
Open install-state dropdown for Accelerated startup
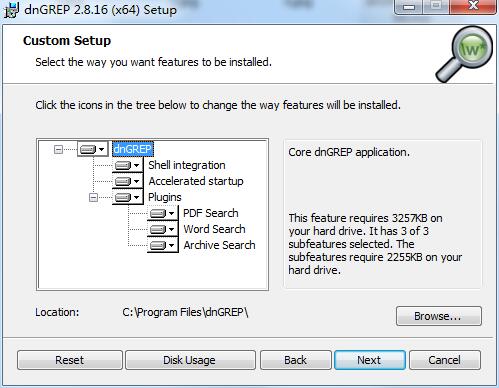pyautogui.click(x=128, y=181)
